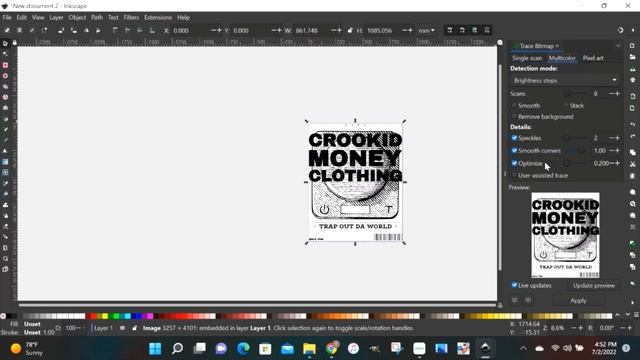Open File Explorer from taskbar

tap(309, 349)
